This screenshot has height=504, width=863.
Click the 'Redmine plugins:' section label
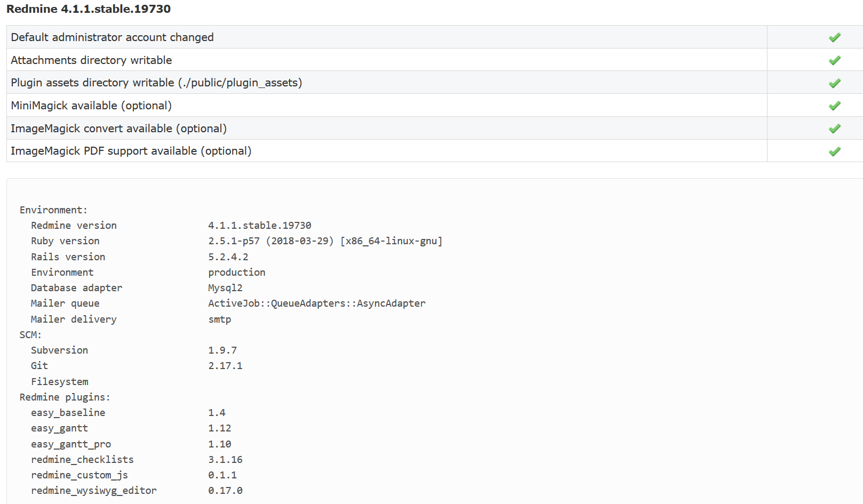coord(65,397)
